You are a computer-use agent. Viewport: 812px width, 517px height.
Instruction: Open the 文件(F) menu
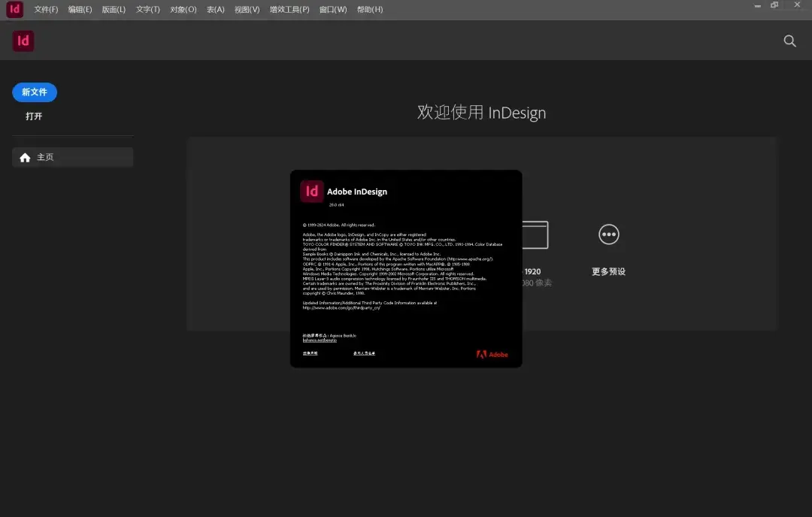point(46,10)
